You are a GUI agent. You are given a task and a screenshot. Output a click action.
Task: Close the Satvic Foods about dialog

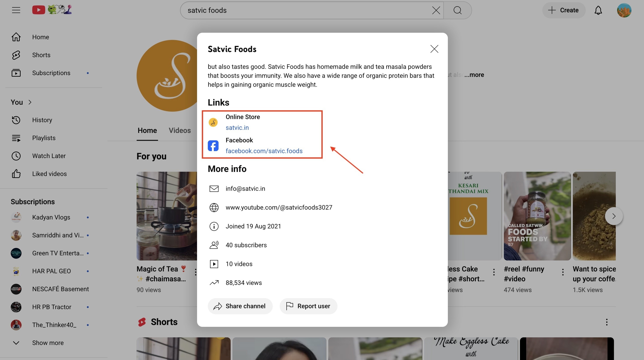pyautogui.click(x=434, y=49)
